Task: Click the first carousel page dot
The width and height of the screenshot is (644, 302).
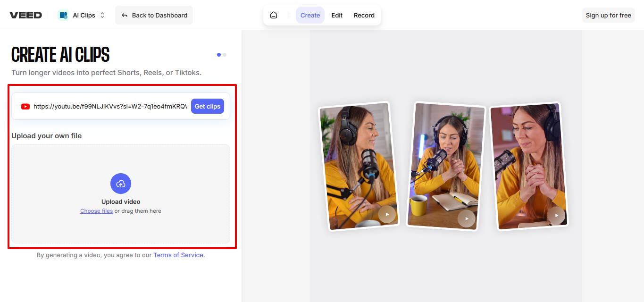Action: tap(219, 55)
